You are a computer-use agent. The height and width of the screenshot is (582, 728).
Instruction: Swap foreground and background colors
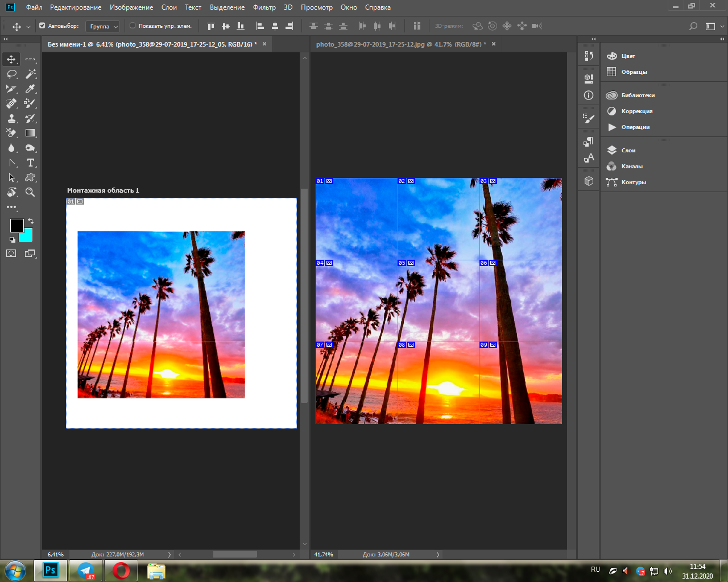click(31, 221)
